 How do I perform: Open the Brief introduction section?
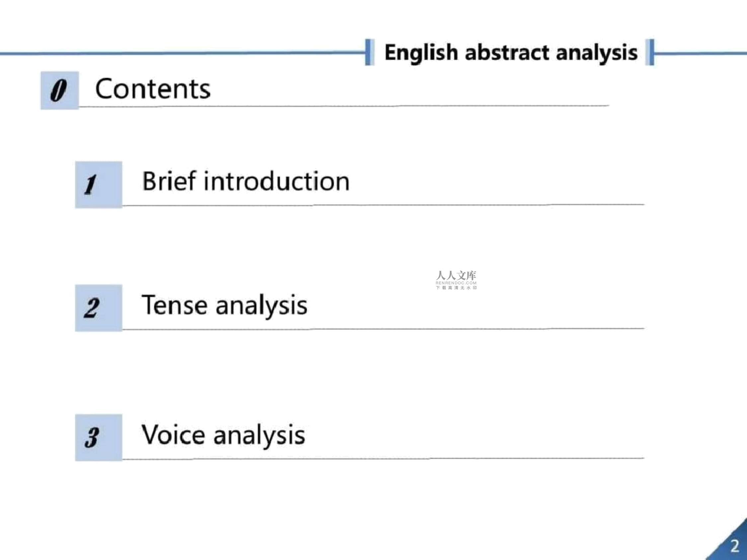(246, 182)
